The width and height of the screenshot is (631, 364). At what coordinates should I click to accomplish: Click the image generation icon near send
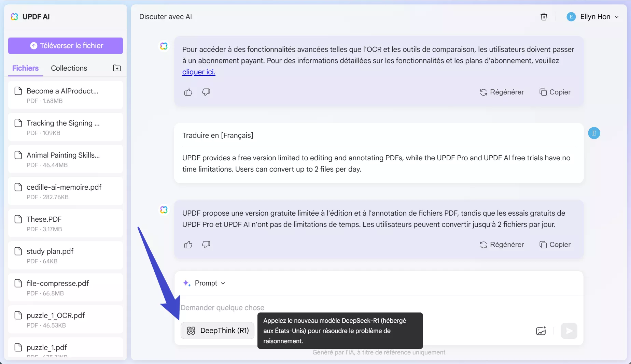pos(541,331)
